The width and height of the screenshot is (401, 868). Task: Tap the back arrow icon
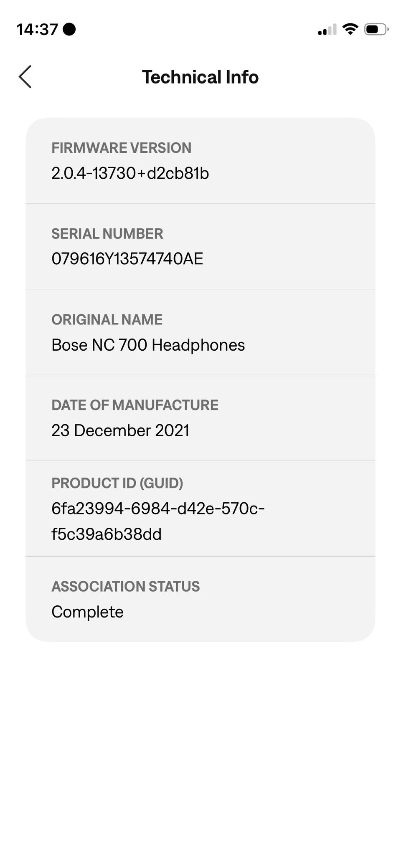pyautogui.click(x=25, y=77)
